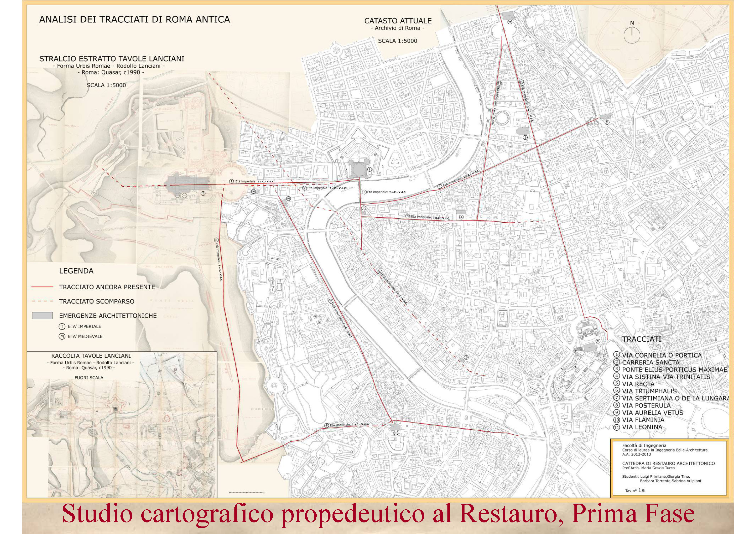Click the 'Tav n° 1a' sheet number
756x534 pixels.
click(x=635, y=490)
